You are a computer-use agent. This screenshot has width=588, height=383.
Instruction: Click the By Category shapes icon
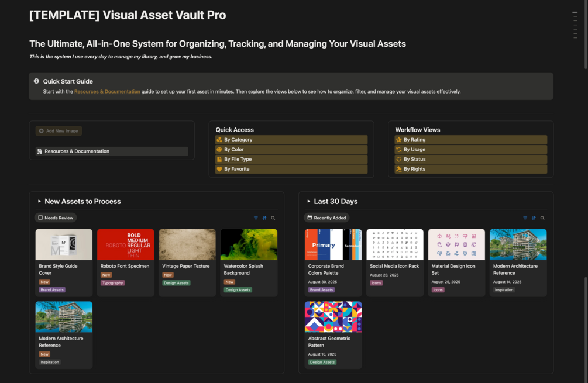click(219, 139)
